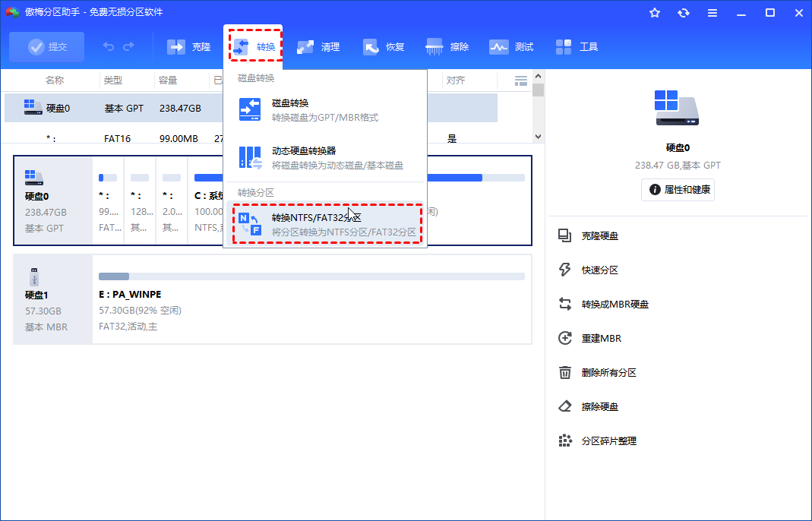
Task: Click the 容量 column header
Action: tap(168, 81)
